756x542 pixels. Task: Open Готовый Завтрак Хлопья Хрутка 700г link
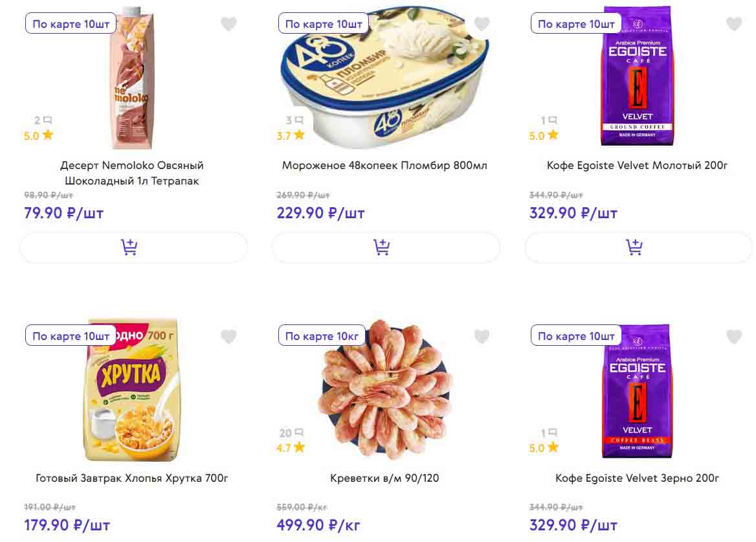pyautogui.click(x=132, y=478)
